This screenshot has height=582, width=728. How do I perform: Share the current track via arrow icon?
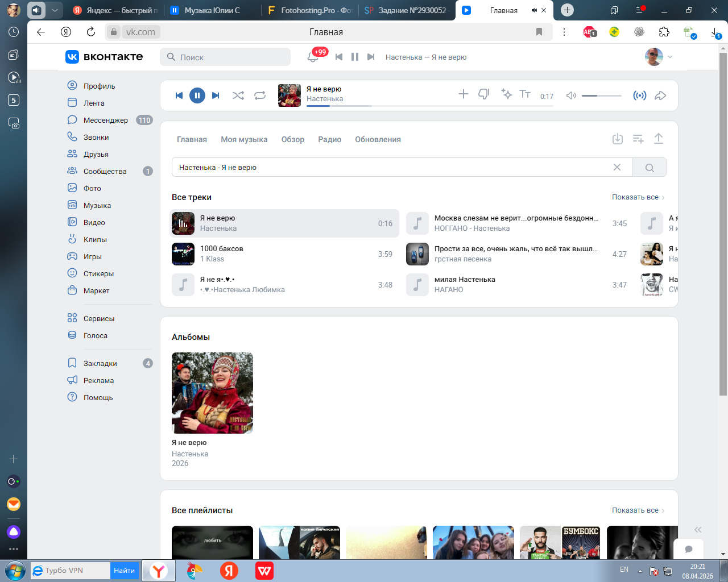pyautogui.click(x=660, y=95)
